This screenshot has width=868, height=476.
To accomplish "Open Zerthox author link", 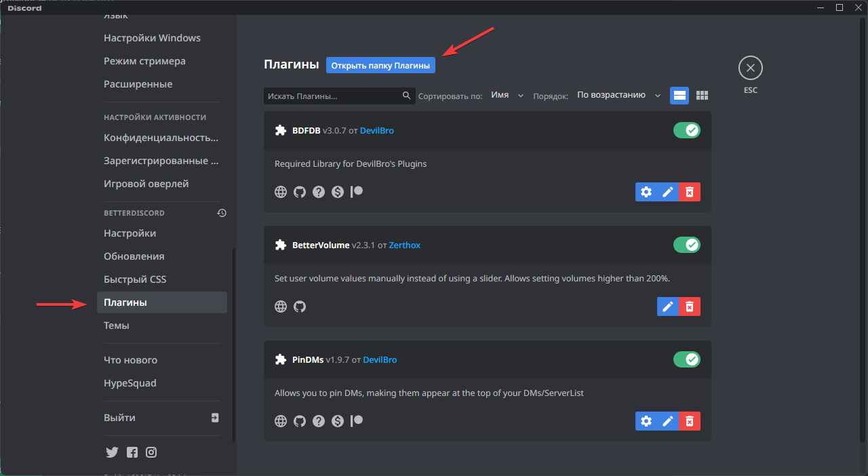I will click(x=405, y=245).
